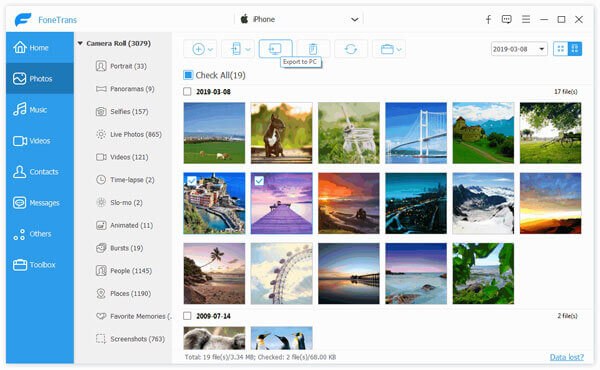Select the suspension bridge photo thumbnail
The image size is (600, 370).
coord(416,133)
